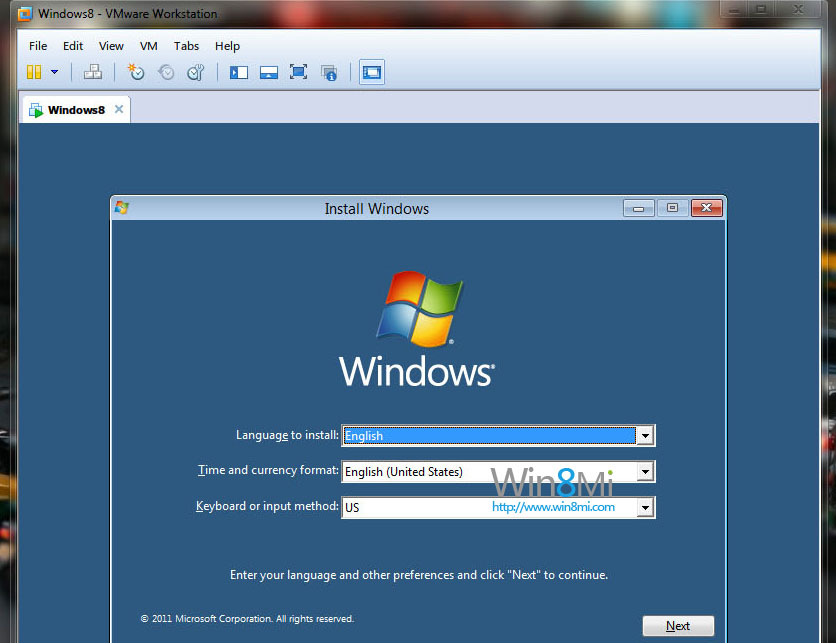Viewport: 836px width, 643px height.
Task: Click the Unity mode toolbar icon
Action: 328,72
